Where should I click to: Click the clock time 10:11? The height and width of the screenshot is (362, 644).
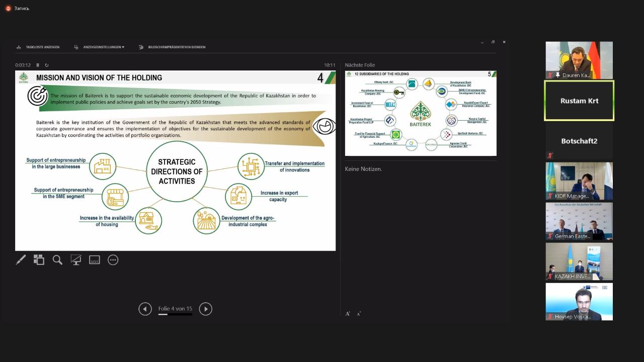coord(330,65)
